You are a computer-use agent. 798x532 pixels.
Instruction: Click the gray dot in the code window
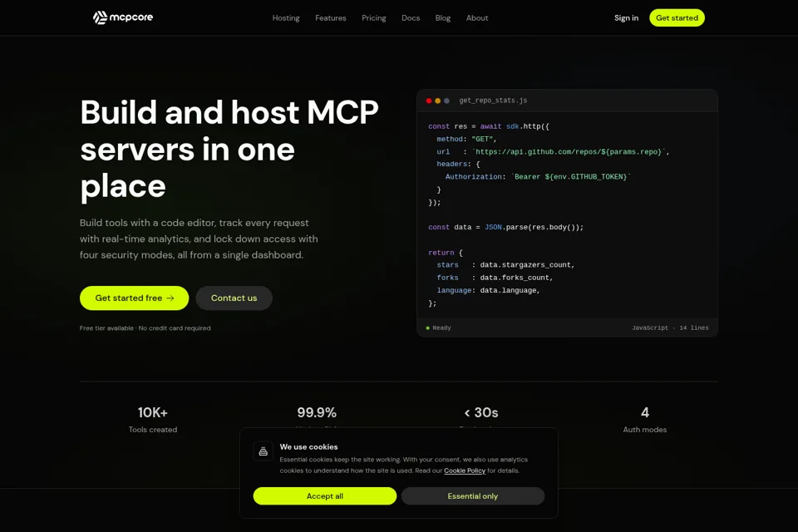pos(446,101)
